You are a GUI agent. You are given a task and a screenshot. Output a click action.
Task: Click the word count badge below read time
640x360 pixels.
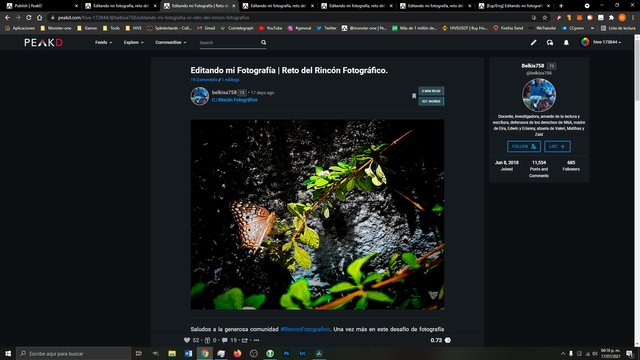[x=431, y=101]
